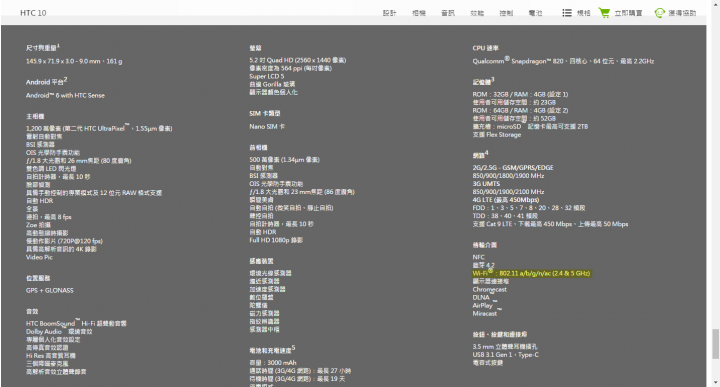Click the 4K 錄影 line
720x387 pixels.
[x=61, y=249]
